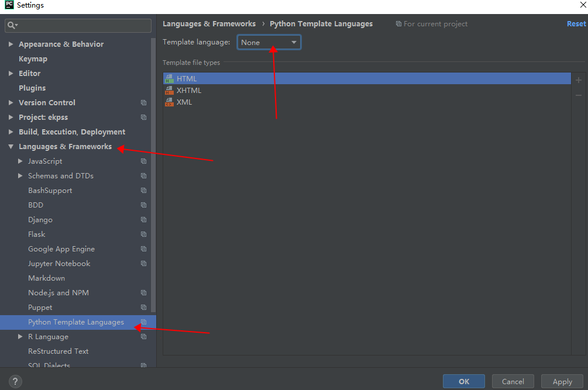The width and height of the screenshot is (588, 390).
Task: Click the Reset link
Action: click(x=576, y=23)
